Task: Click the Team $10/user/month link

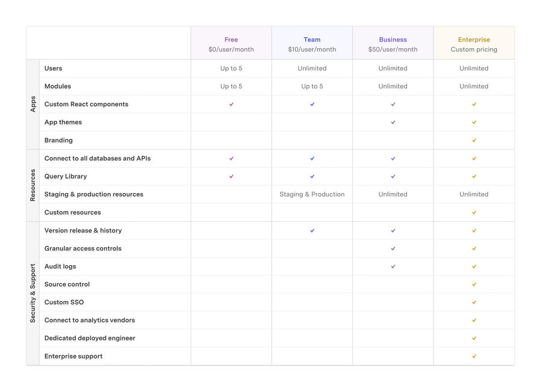Action: pyautogui.click(x=312, y=49)
